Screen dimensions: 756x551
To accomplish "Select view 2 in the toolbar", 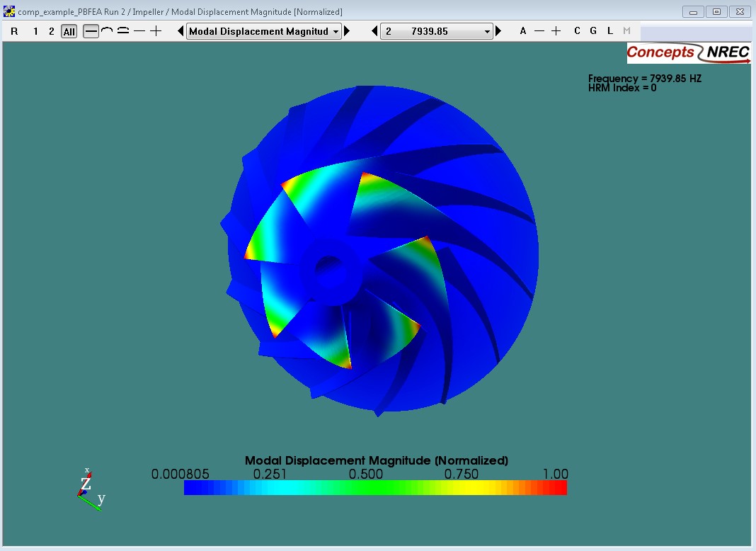I will point(50,31).
